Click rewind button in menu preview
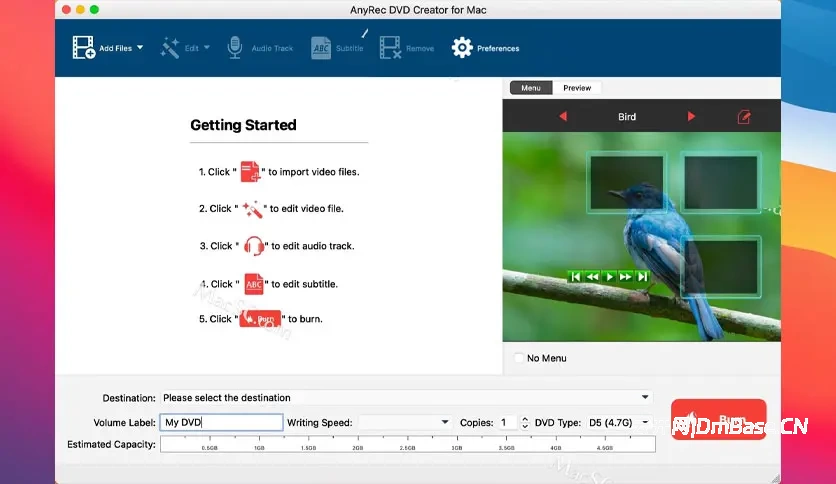The height and width of the screenshot is (484, 836). point(592,276)
